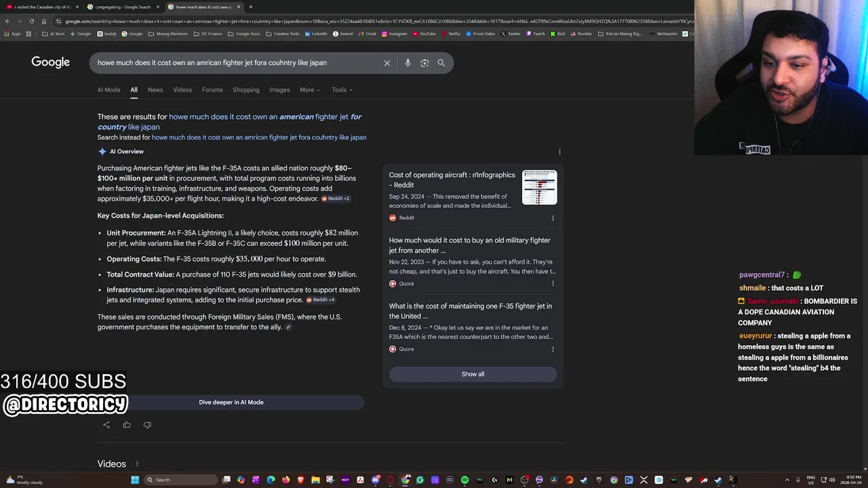Viewport: 868px width, 488px height.
Task: Open options for the Reddit infographics result
Action: click(x=553, y=218)
